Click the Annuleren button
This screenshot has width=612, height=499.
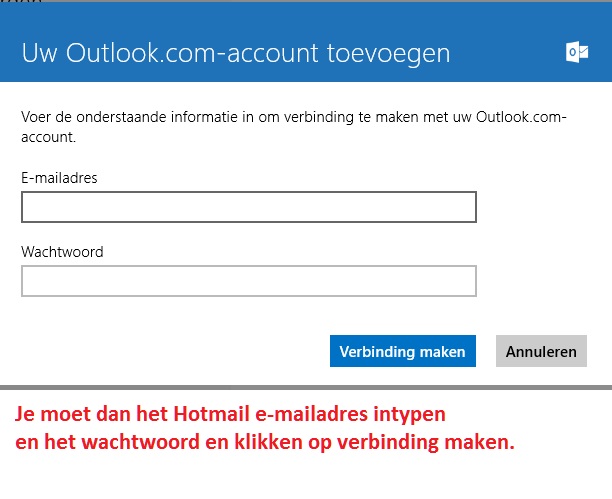tap(541, 351)
